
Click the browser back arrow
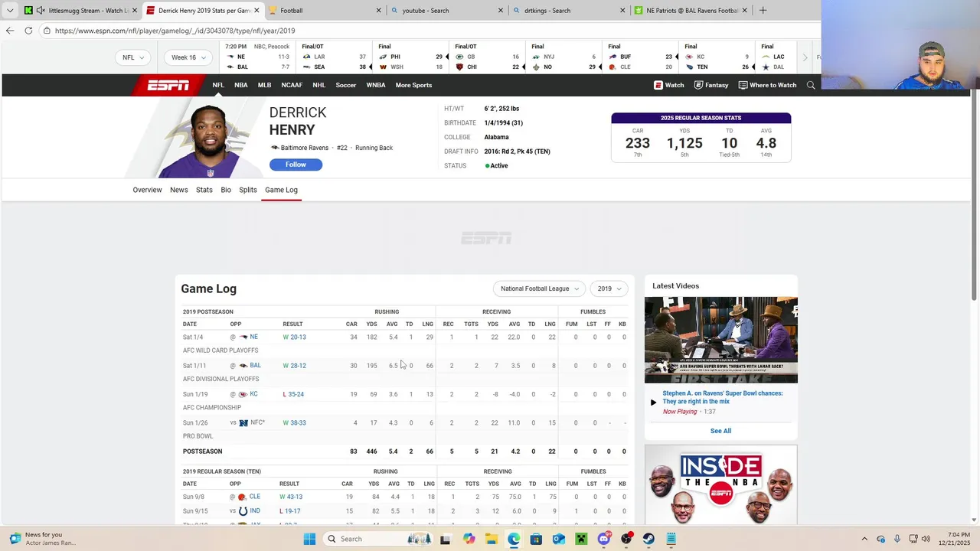[10, 31]
